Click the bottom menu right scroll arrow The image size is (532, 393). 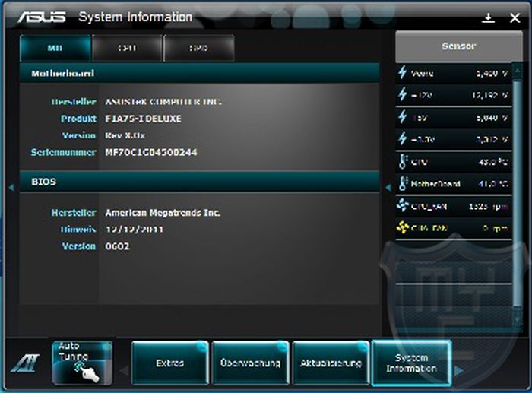[459, 371]
